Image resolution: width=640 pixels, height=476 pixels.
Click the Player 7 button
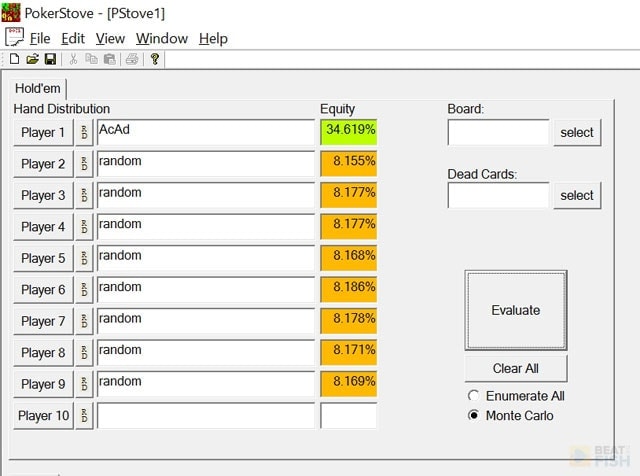coord(43,321)
